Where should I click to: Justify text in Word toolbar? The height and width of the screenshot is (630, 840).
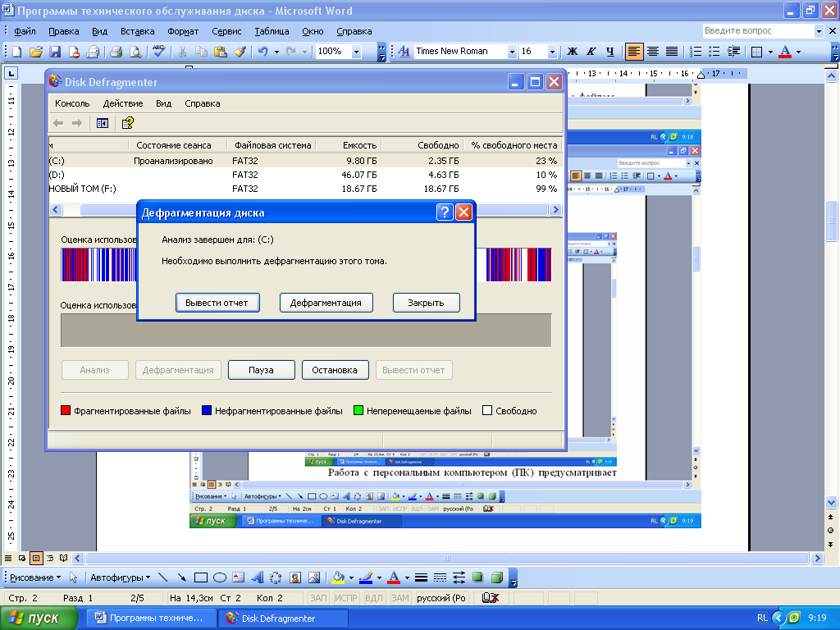(x=671, y=52)
